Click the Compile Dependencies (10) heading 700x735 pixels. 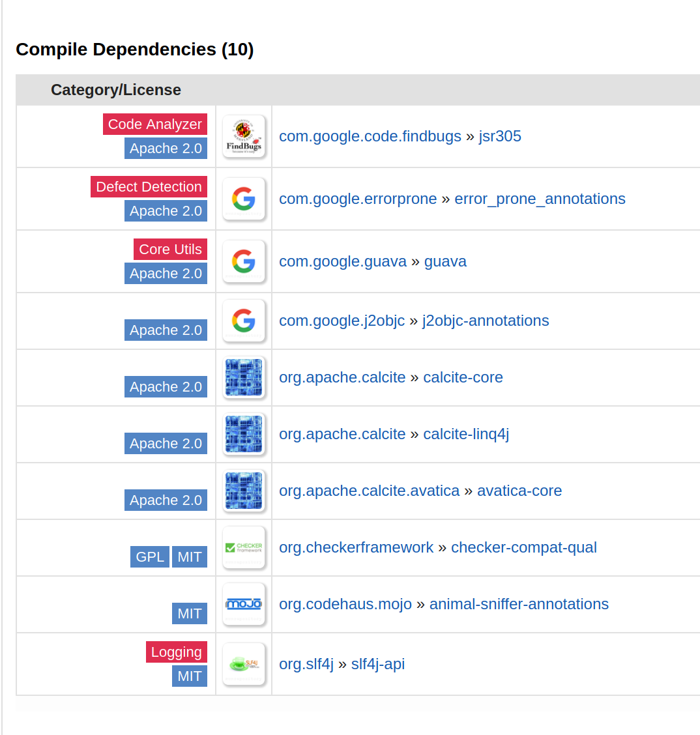pyautogui.click(x=134, y=50)
